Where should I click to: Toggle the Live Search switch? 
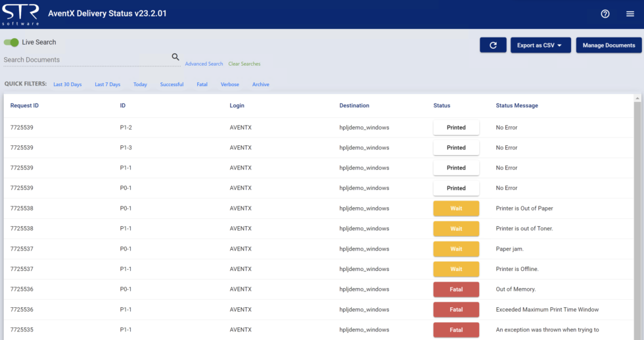coord(11,42)
